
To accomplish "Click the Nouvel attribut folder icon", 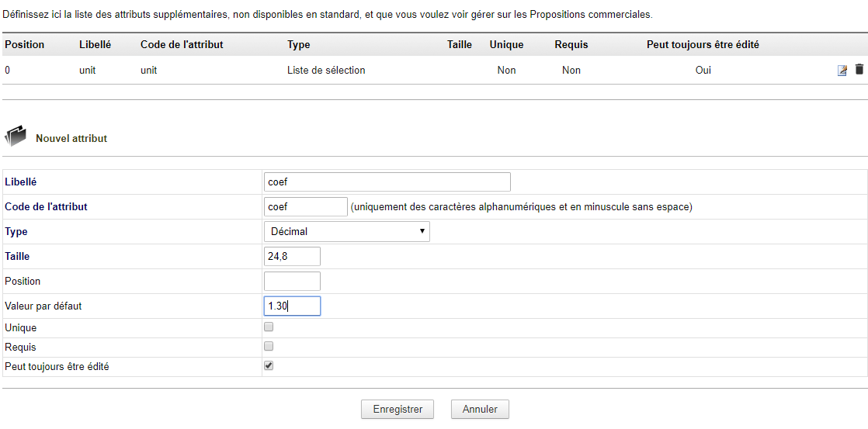I will (x=16, y=137).
